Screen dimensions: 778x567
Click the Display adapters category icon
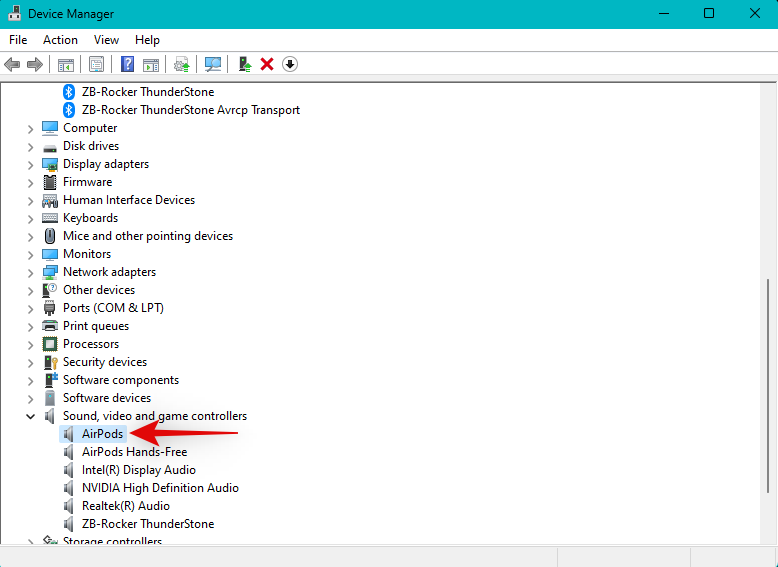click(50, 164)
